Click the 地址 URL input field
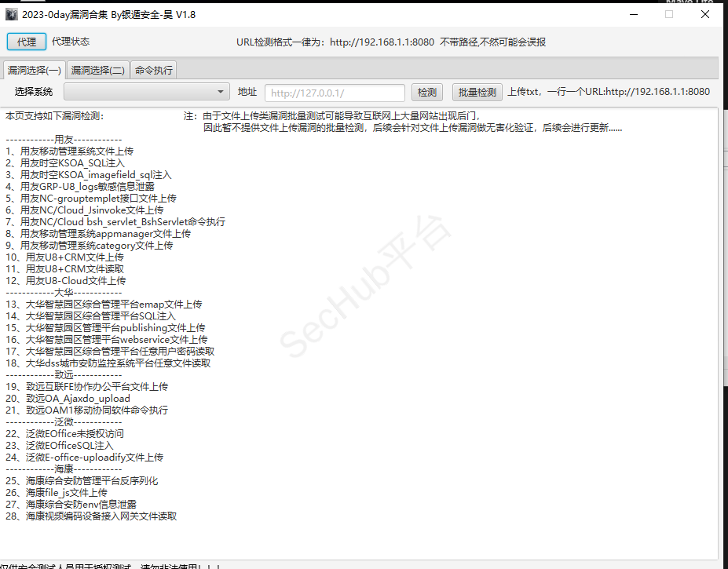This screenshot has height=569, width=728. tap(335, 92)
